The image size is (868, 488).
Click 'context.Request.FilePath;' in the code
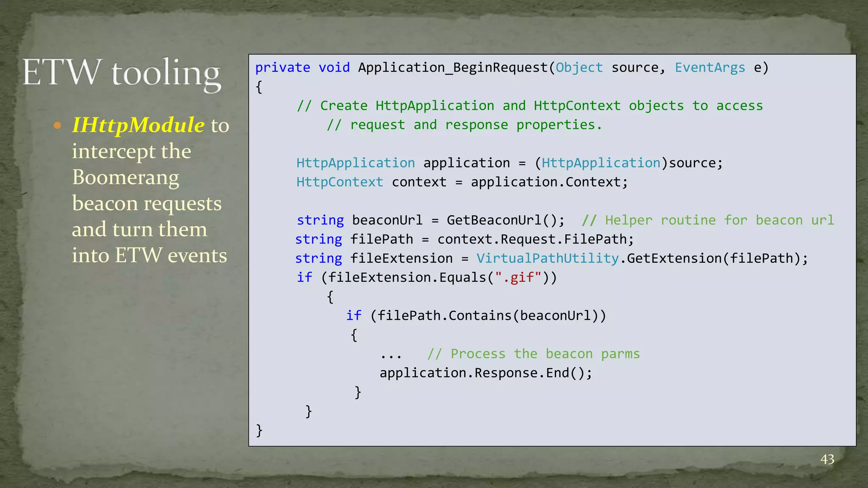(536, 239)
